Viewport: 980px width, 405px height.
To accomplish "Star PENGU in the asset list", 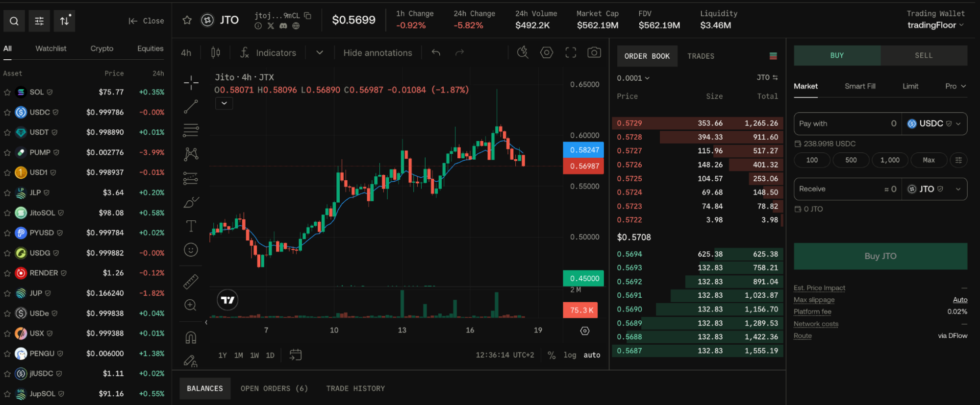I will click(x=7, y=354).
